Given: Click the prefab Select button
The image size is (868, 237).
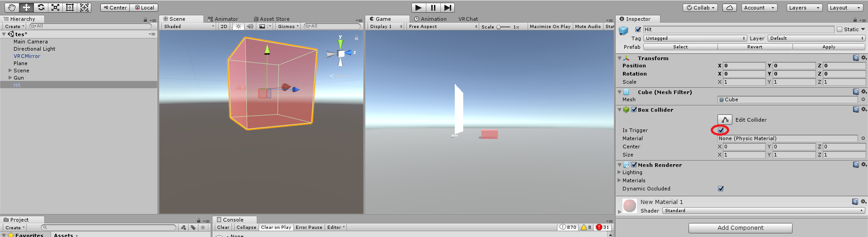Looking at the screenshot, I should 680,47.
